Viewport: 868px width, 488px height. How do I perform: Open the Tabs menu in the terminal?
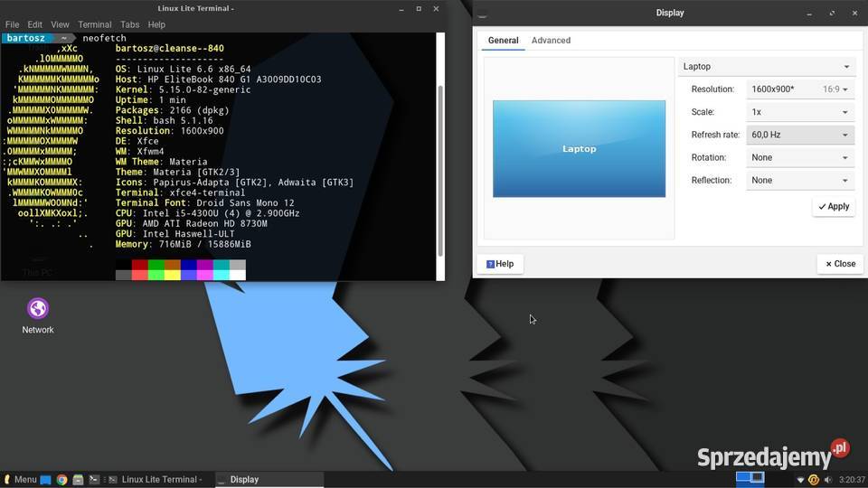pos(129,24)
